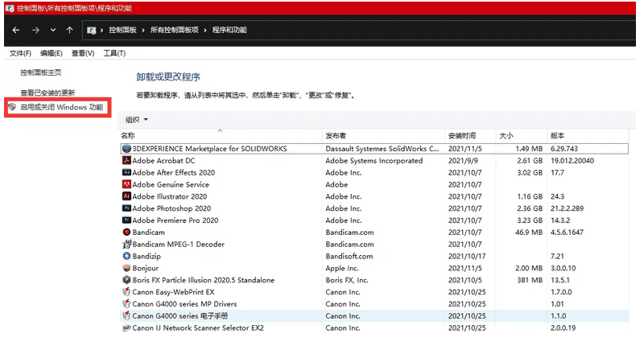The image size is (644, 350).
Task: Click the Bandicam MPEG-1 Decoder icon
Action: (x=126, y=244)
